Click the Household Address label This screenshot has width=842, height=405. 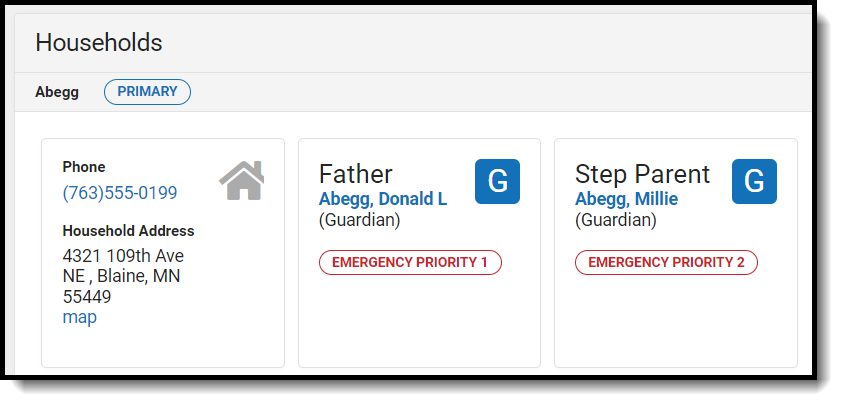click(x=128, y=231)
